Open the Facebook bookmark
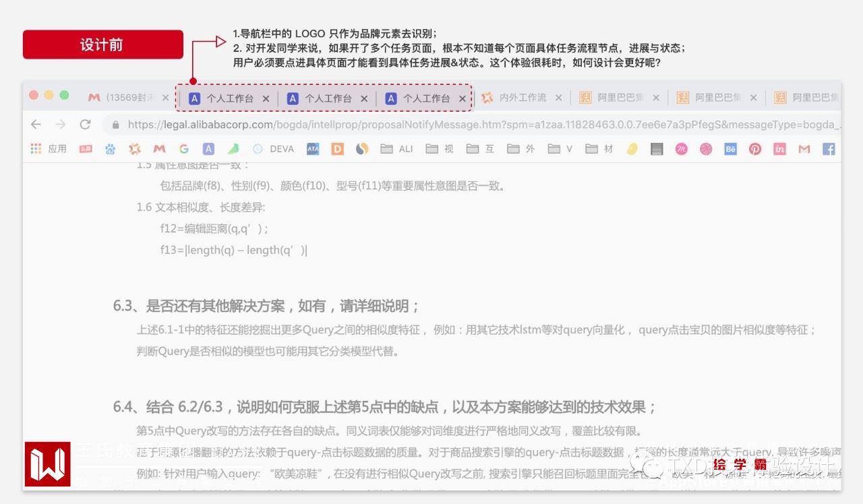Image resolution: width=863 pixels, height=504 pixels. (x=829, y=149)
